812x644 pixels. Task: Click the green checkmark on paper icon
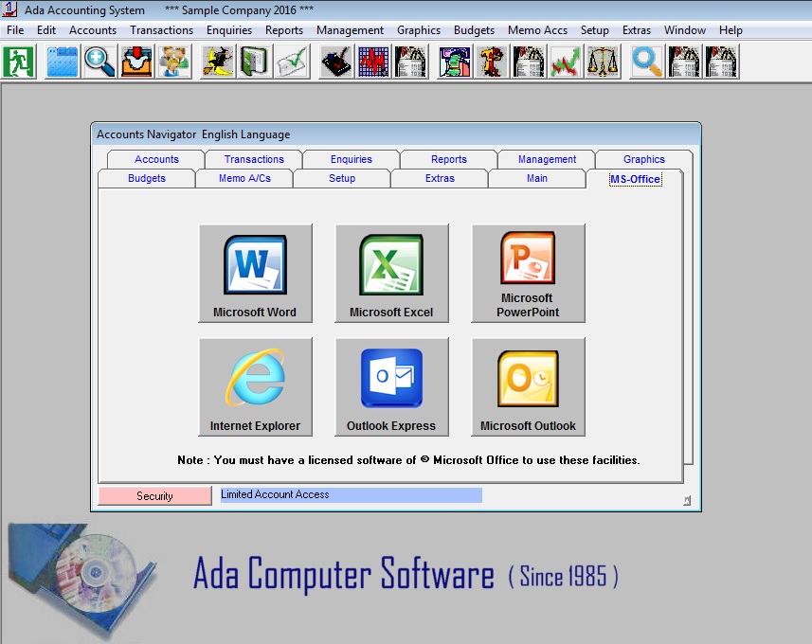tap(292, 62)
